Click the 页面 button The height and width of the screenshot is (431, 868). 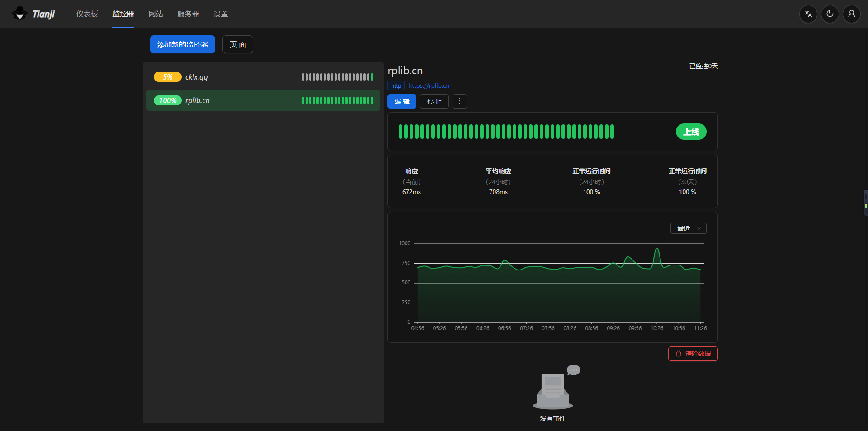[237, 44]
